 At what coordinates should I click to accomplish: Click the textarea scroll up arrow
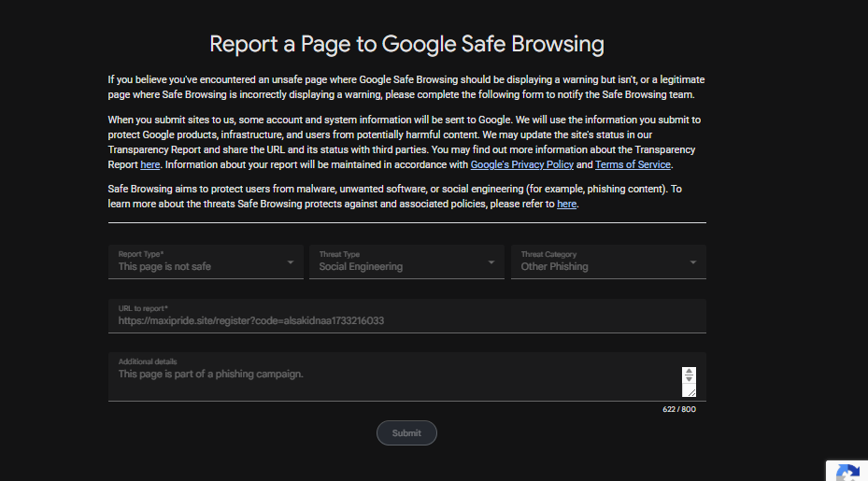pyautogui.click(x=689, y=372)
